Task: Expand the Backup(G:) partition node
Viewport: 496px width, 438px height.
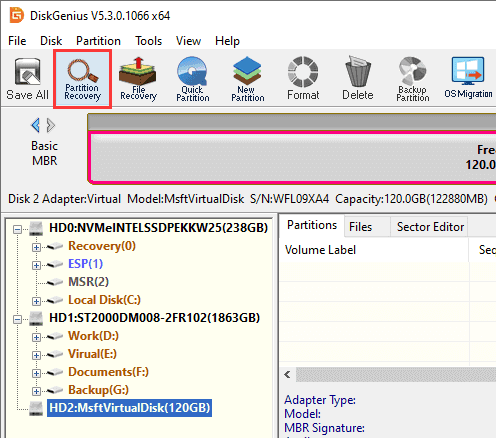Action: [36, 391]
